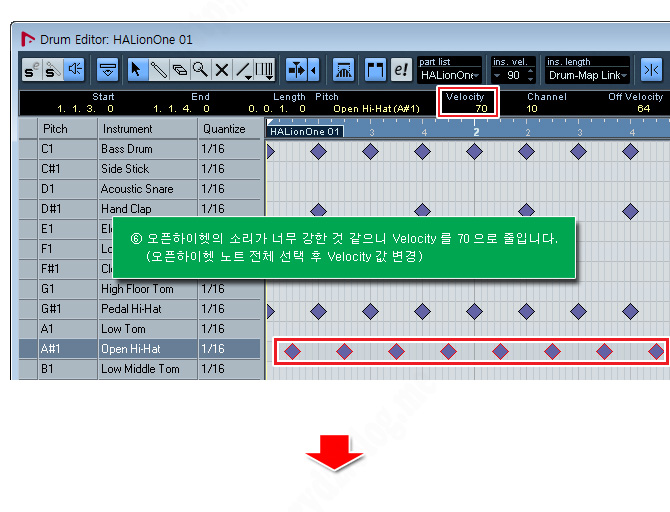Toggle the Auto-Scroll button
670x512 pixels.
tap(296, 69)
